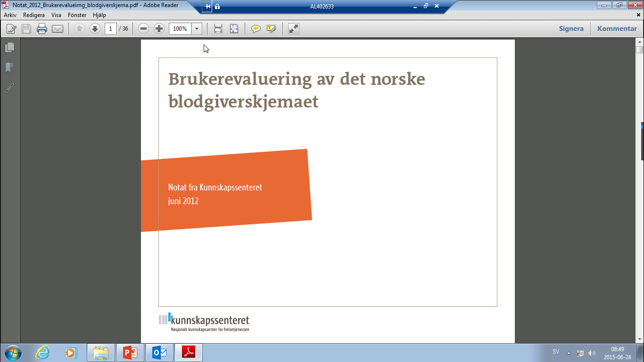Viewport: 644px width, 362px height.
Task: Open the Redigera menu
Action: tap(34, 15)
